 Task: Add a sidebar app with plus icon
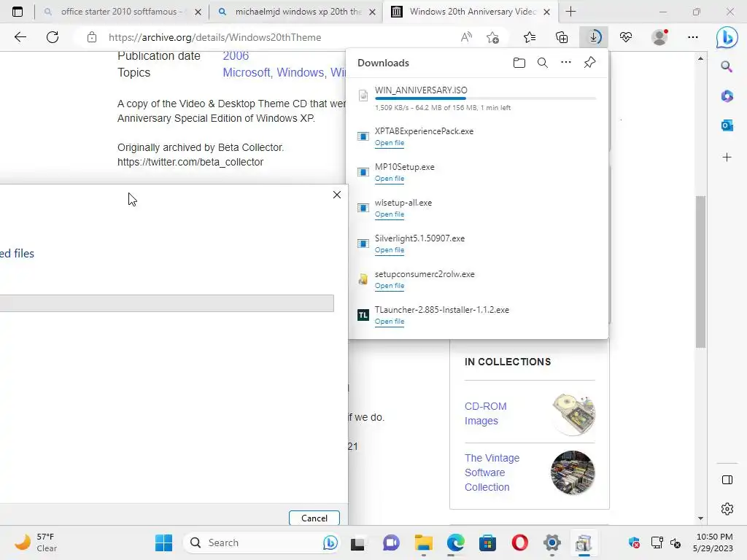(x=727, y=157)
